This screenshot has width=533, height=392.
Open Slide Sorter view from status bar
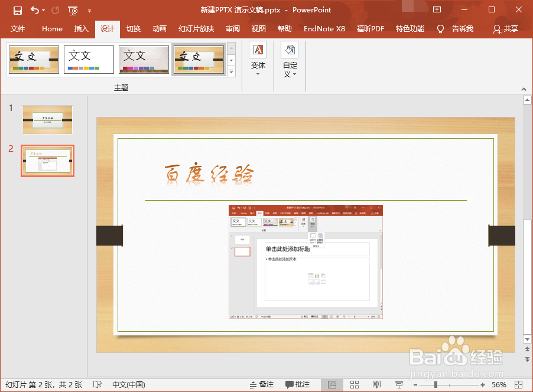coord(355,384)
